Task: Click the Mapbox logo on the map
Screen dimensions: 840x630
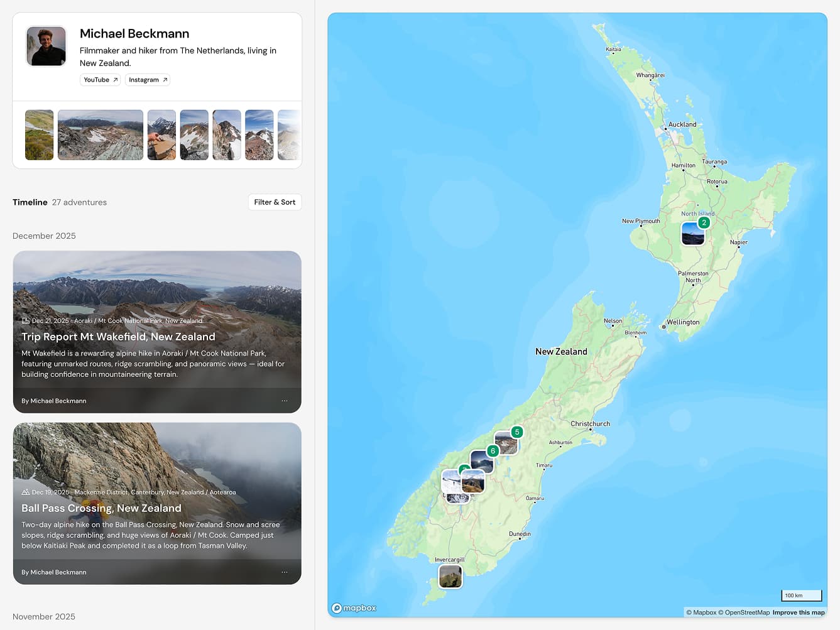Action: click(x=354, y=608)
